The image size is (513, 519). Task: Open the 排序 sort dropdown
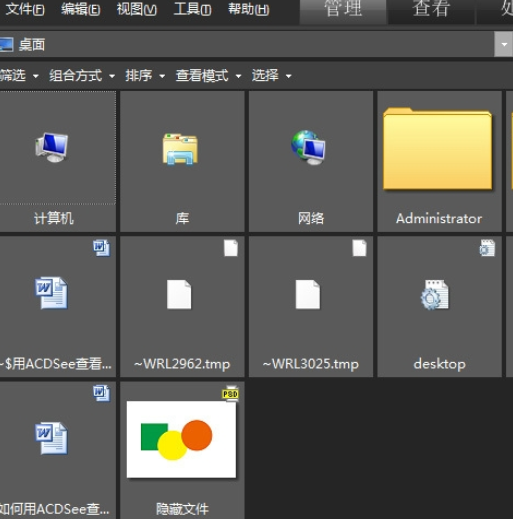click(145, 76)
